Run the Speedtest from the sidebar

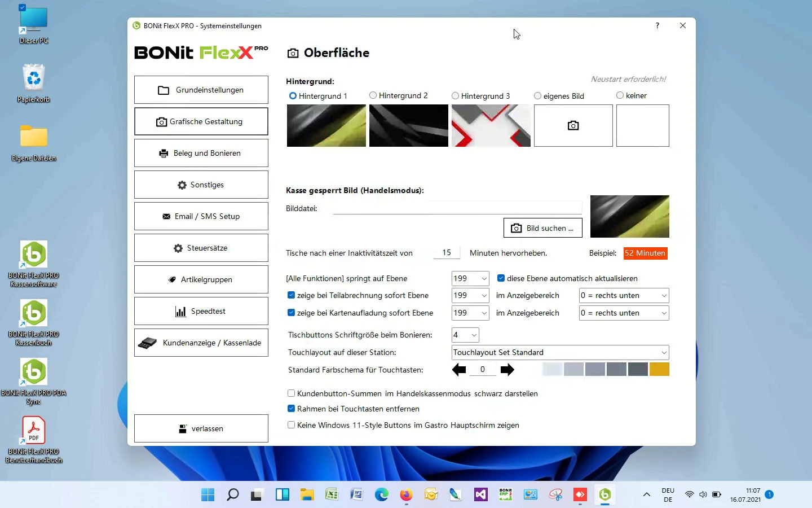[x=201, y=311]
